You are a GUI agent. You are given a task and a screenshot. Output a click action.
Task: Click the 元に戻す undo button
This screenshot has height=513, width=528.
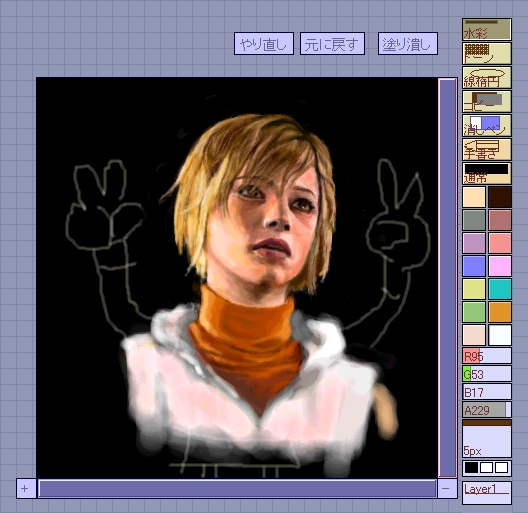pyautogui.click(x=332, y=43)
